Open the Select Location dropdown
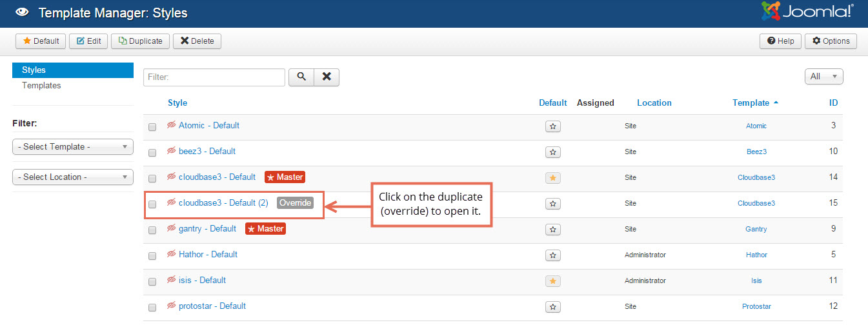 tap(73, 177)
